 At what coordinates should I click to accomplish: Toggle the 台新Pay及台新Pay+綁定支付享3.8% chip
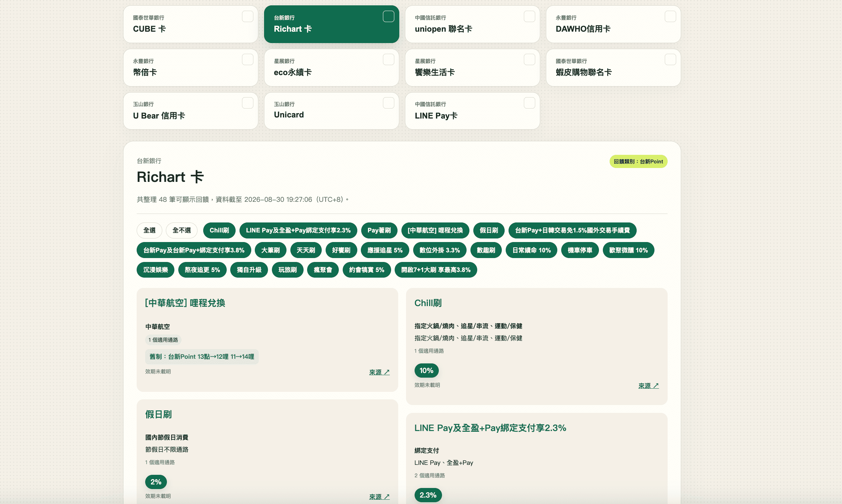click(194, 250)
